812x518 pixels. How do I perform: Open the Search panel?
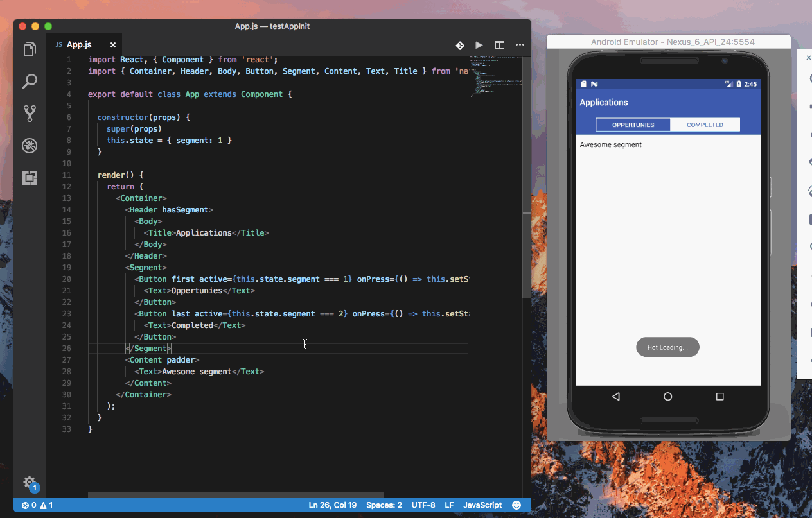click(x=30, y=82)
